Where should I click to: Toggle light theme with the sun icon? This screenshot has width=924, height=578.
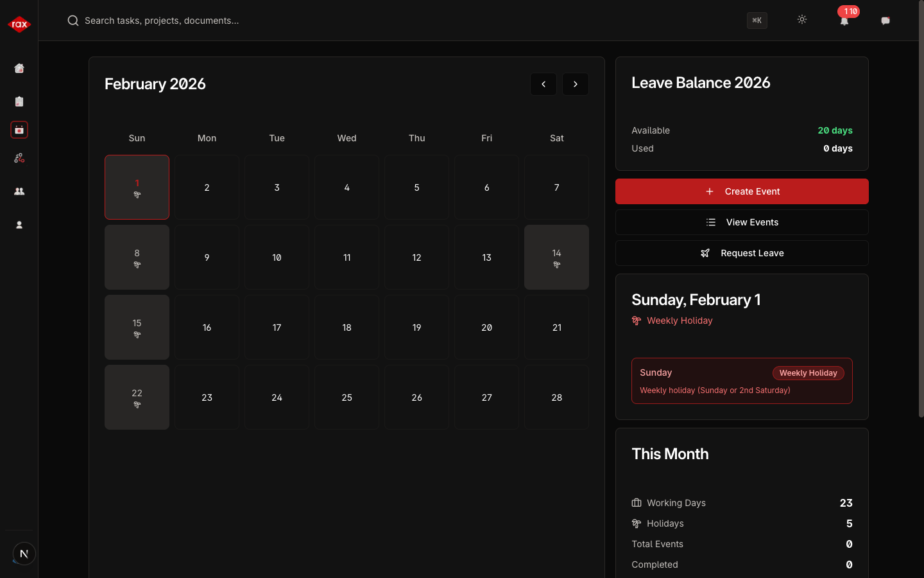(802, 20)
